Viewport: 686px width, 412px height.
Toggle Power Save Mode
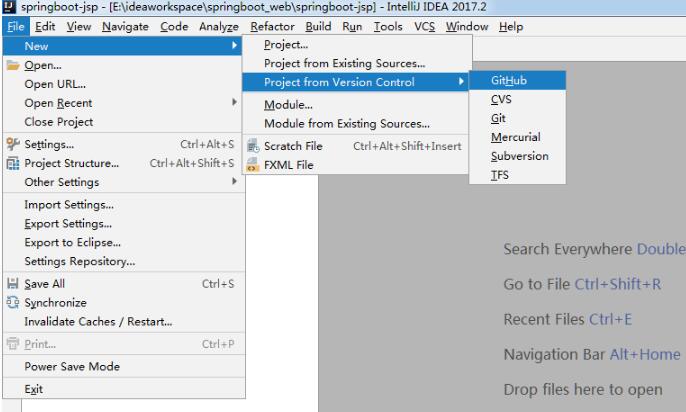pos(122,367)
